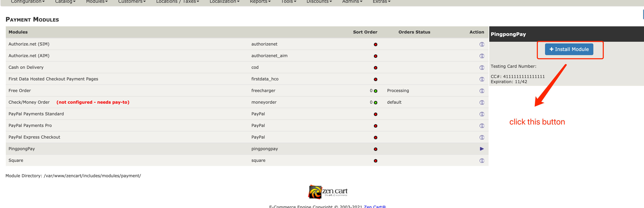Click info icon for PayPal Payments Standard

point(482,114)
